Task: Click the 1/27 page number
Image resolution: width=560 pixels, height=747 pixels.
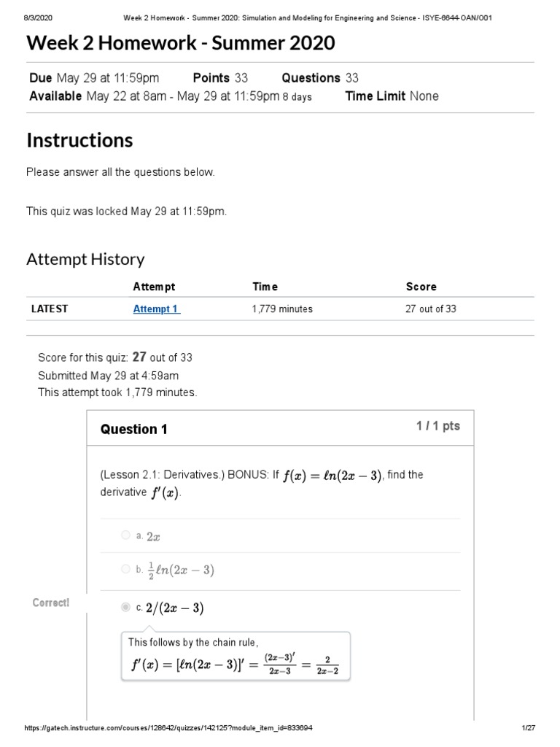Action: click(x=529, y=729)
